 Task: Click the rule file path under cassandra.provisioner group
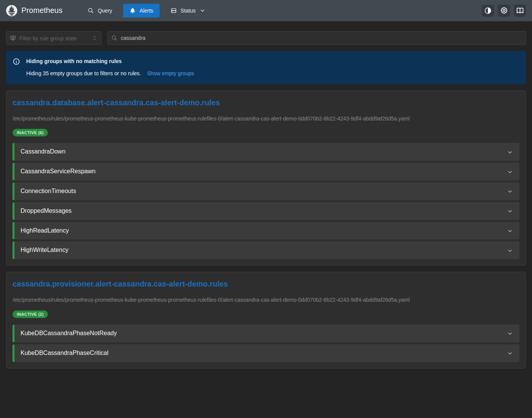211,300
